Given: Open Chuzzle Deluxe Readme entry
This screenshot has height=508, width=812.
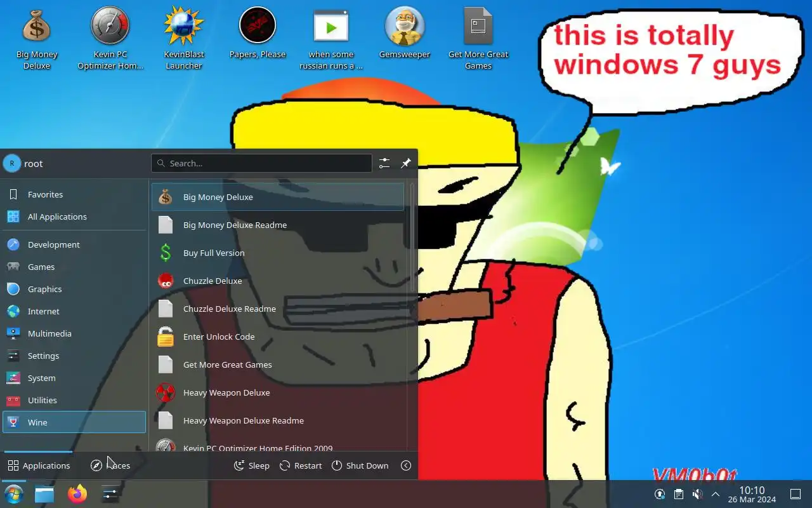Looking at the screenshot, I should pos(278,309).
